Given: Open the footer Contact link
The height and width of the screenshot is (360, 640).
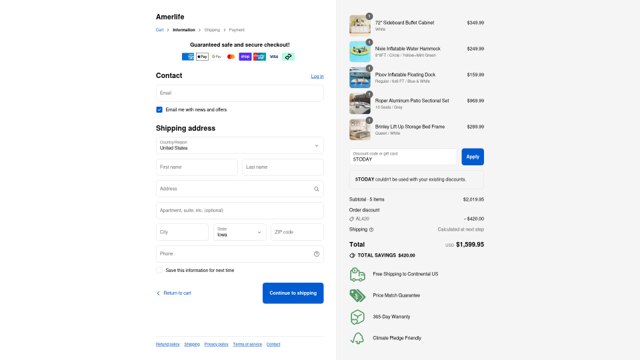Looking at the screenshot, I should click(273, 344).
